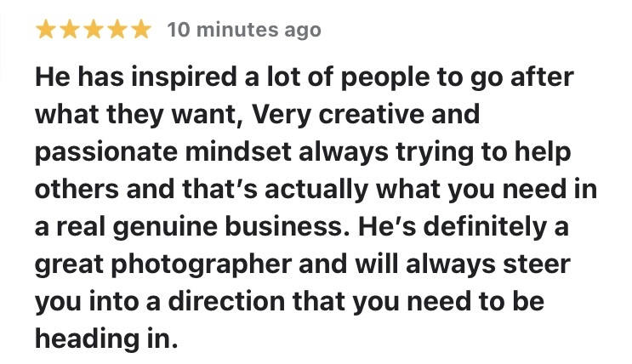
Task: Click the "10 minutes ago" timestamp
Action: click(x=244, y=31)
